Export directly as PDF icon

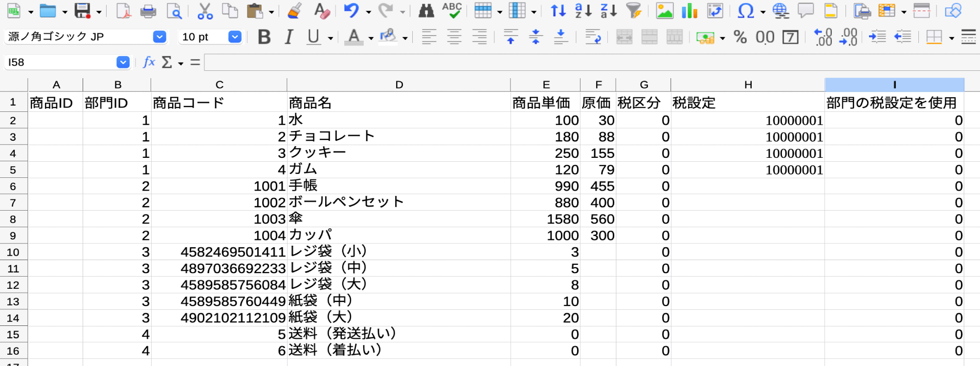tap(123, 11)
